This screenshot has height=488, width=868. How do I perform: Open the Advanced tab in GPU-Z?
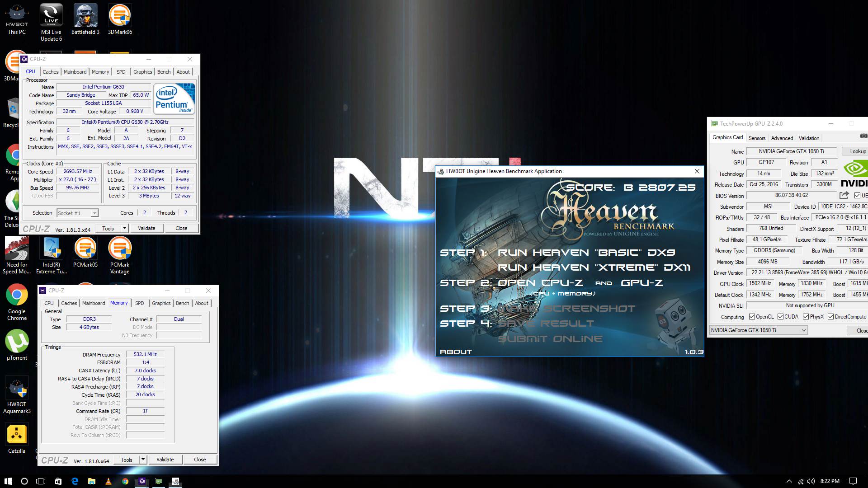click(782, 138)
